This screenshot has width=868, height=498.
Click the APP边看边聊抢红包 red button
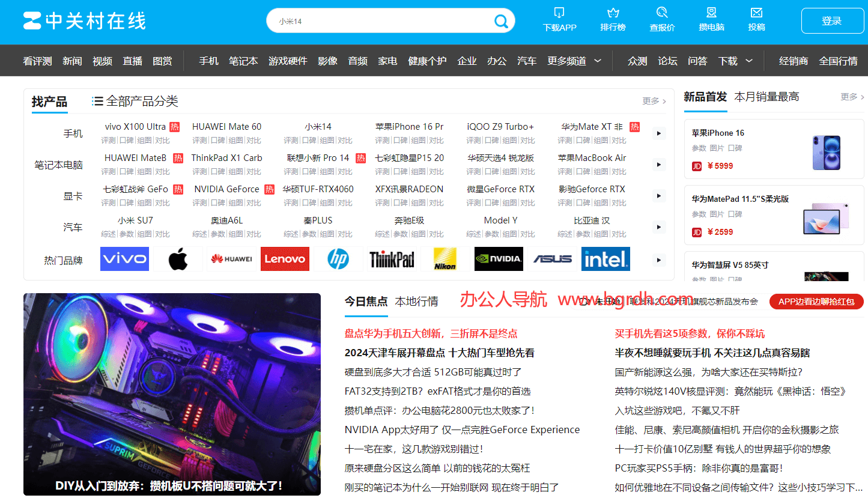pyautogui.click(x=816, y=302)
